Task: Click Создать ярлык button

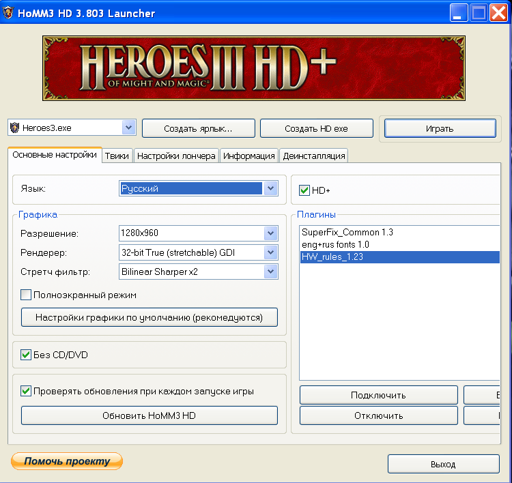Action: (198, 129)
